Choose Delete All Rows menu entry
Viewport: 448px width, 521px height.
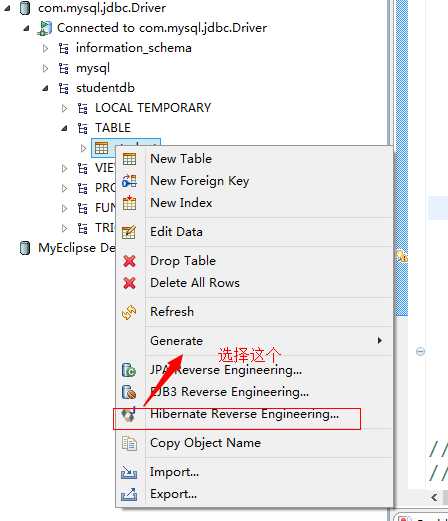tap(255, 283)
